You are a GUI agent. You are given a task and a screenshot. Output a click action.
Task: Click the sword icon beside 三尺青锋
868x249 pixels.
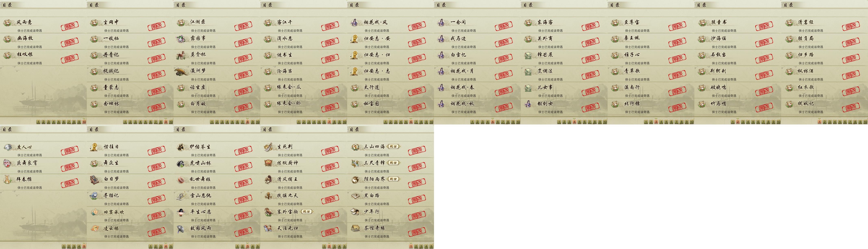pyautogui.click(x=355, y=163)
